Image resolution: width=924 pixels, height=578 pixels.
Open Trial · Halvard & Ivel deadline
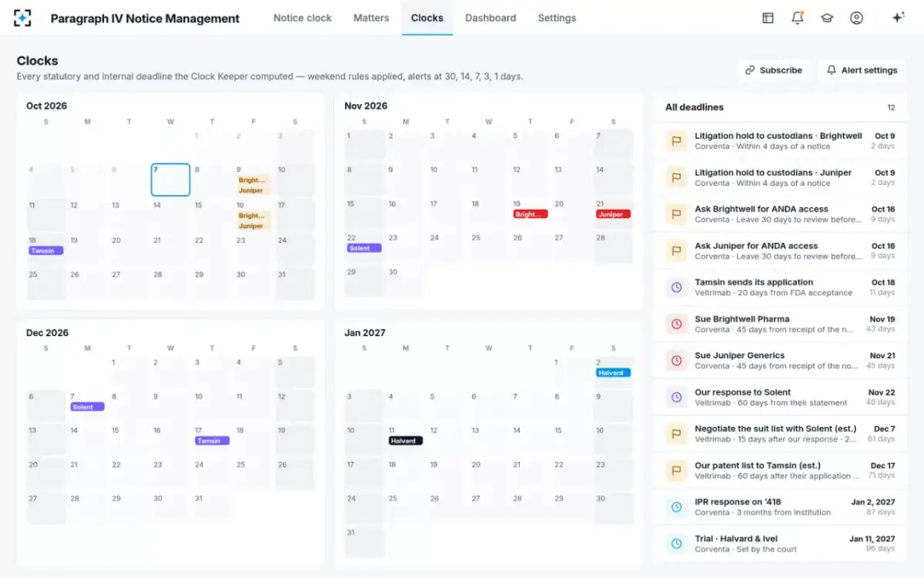point(780,543)
